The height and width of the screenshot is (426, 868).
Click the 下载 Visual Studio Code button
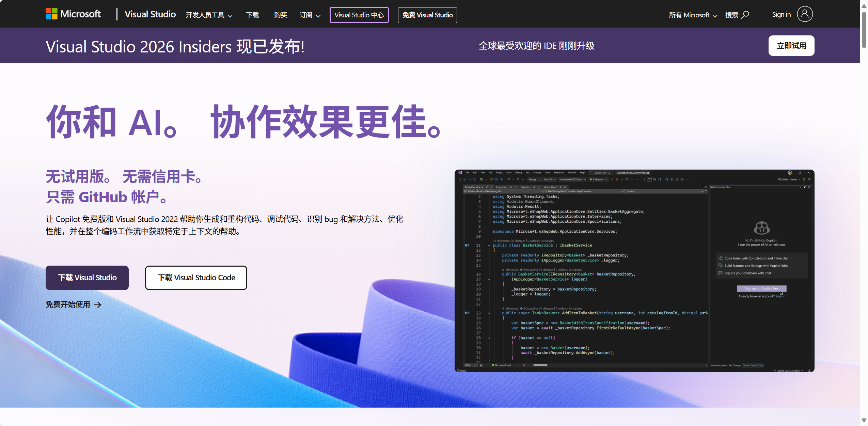[196, 278]
